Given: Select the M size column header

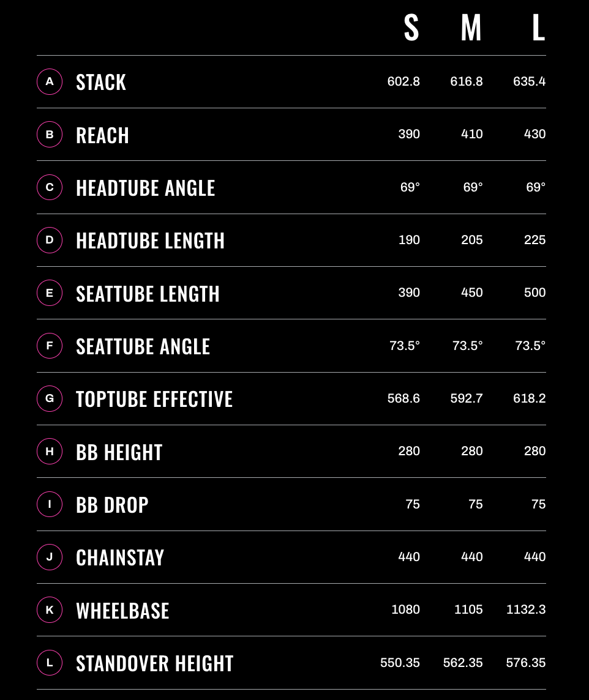Looking at the screenshot, I should point(471,28).
